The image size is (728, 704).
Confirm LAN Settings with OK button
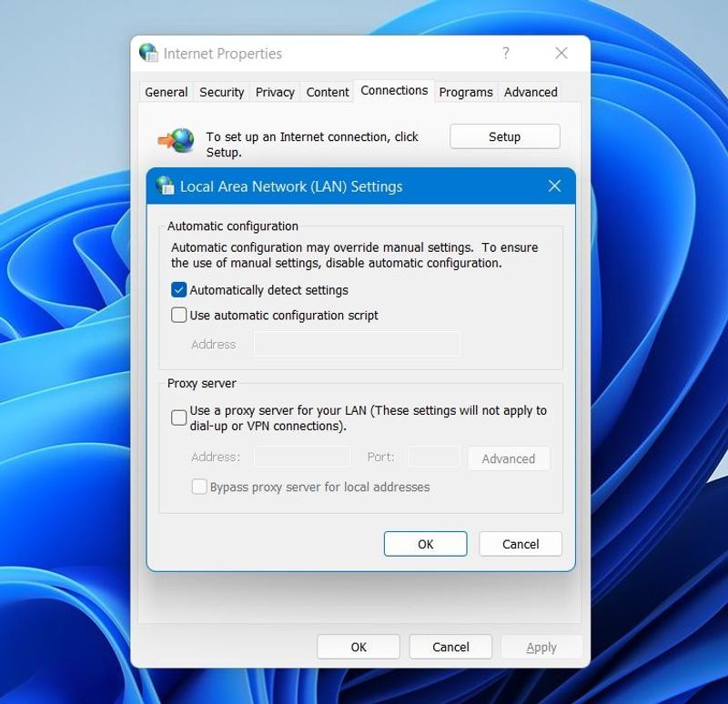coord(425,544)
